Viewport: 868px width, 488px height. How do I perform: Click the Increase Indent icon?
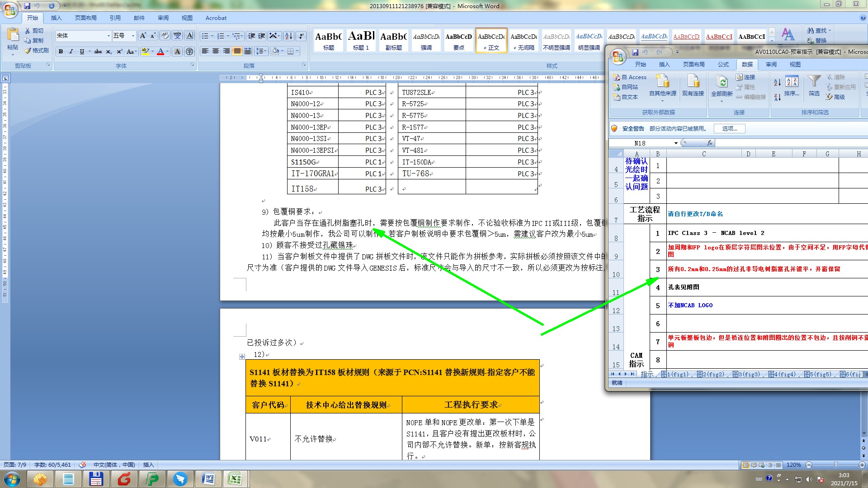(x=261, y=36)
